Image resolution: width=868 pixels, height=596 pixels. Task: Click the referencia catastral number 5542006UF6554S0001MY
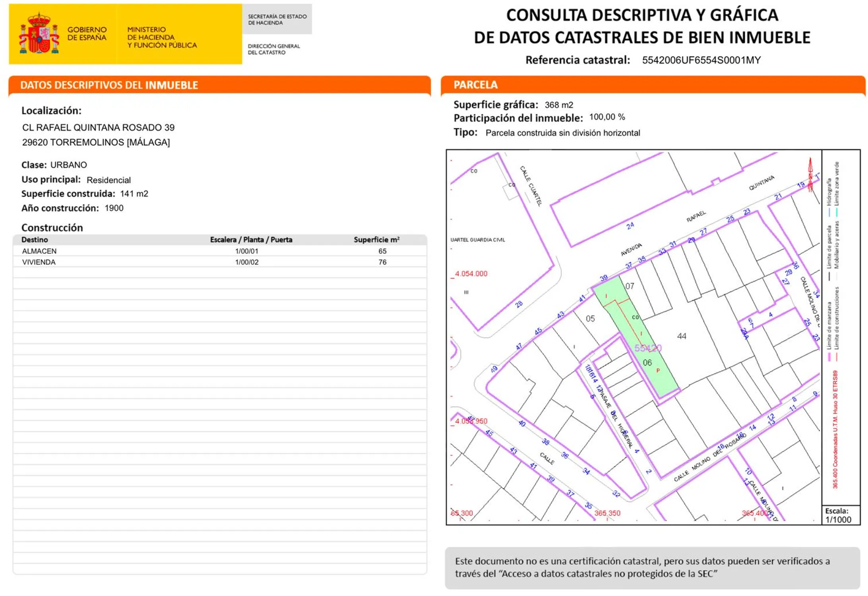pos(701,60)
